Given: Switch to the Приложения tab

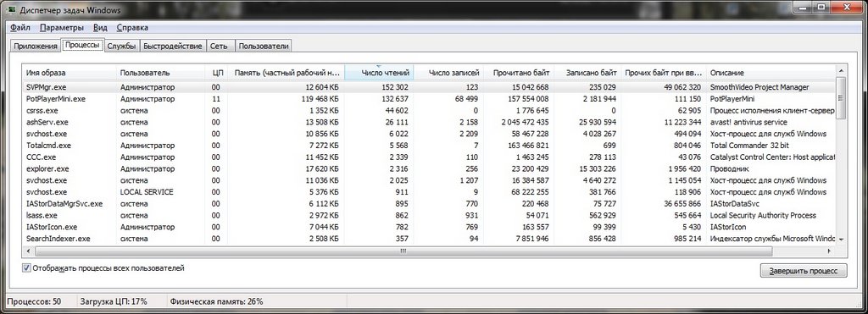Looking at the screenshot, I should 36,47.
